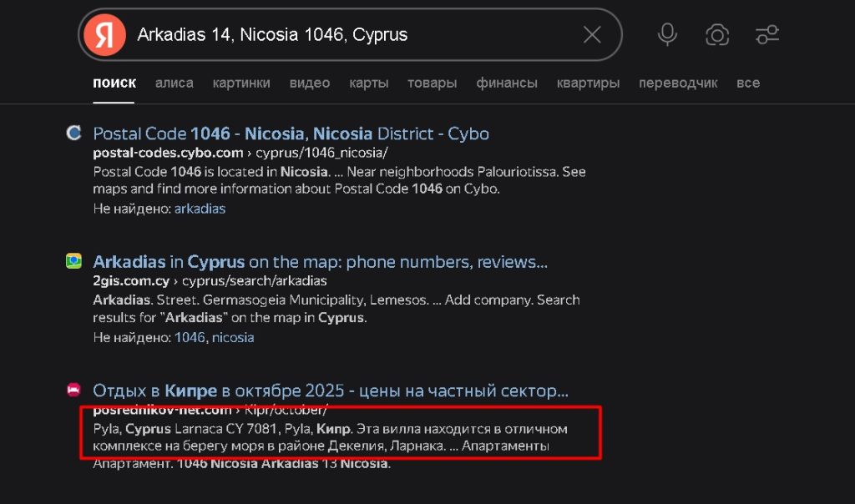Switch to the картинки tab

click(x=241, y=83)
